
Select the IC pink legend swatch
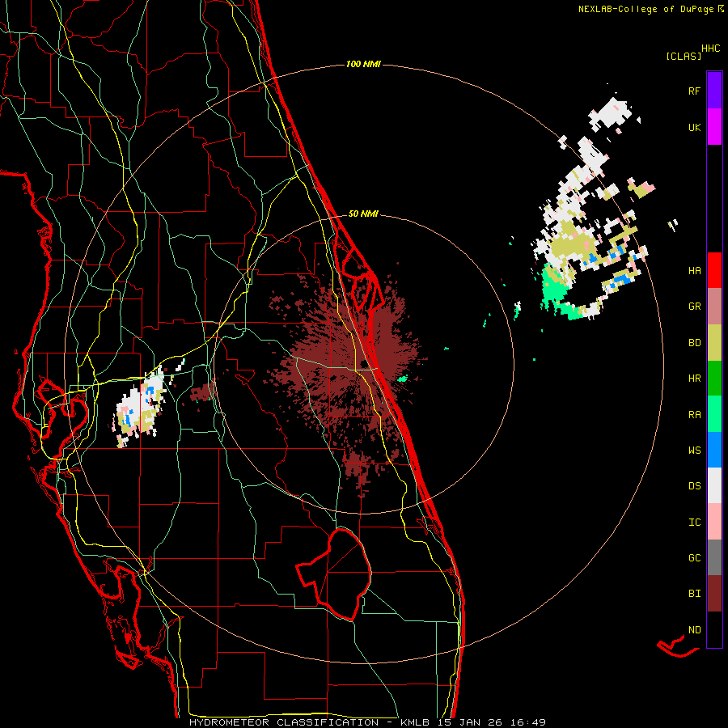coord(714,522)
